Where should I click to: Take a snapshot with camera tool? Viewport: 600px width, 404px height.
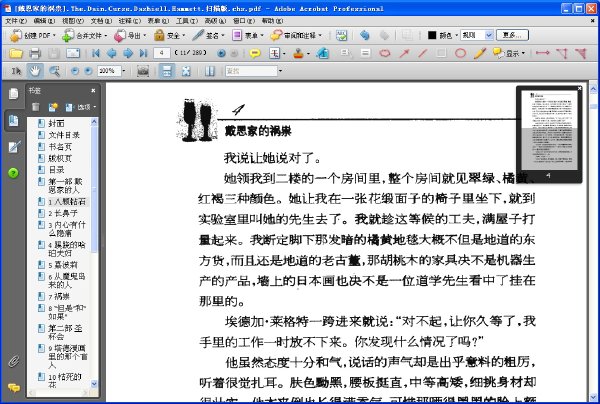point(143,71)
